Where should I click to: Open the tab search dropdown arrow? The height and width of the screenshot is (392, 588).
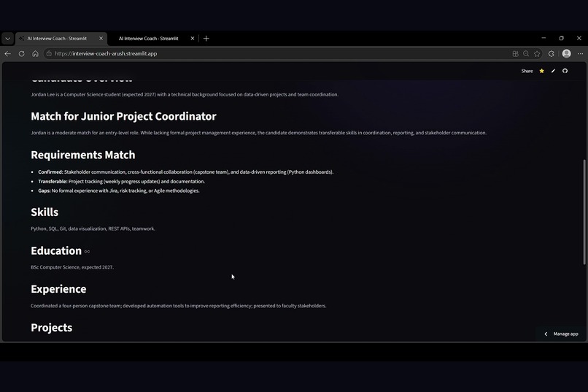click(x=7, y=38)
